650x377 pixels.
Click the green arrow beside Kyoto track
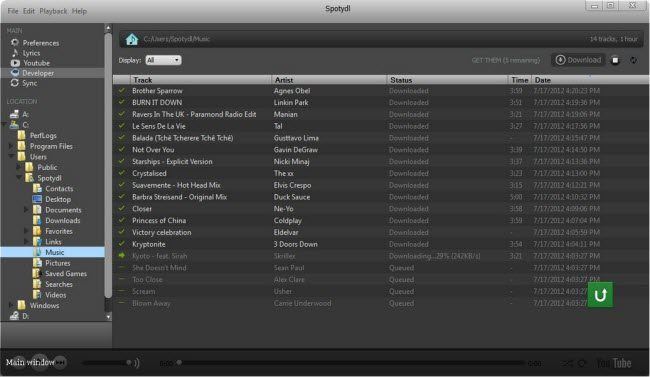[x=121, y=255]
